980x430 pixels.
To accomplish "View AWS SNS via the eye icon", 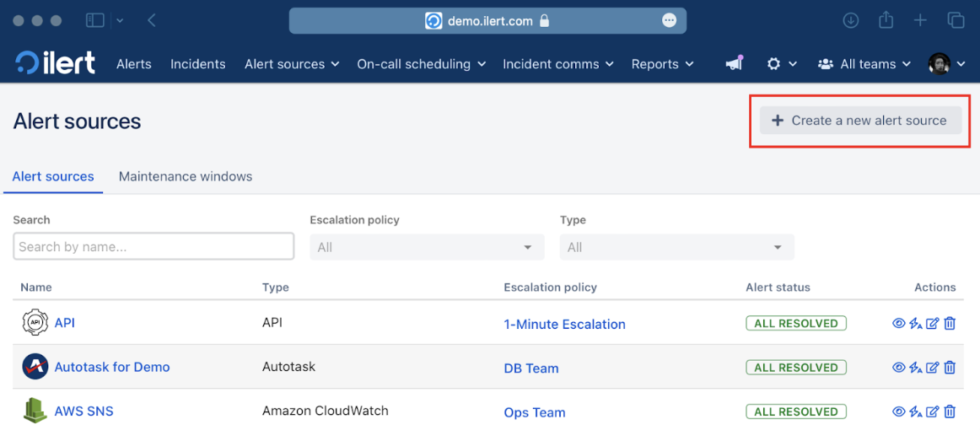I will pyautogui.click(x=899, y=411).
